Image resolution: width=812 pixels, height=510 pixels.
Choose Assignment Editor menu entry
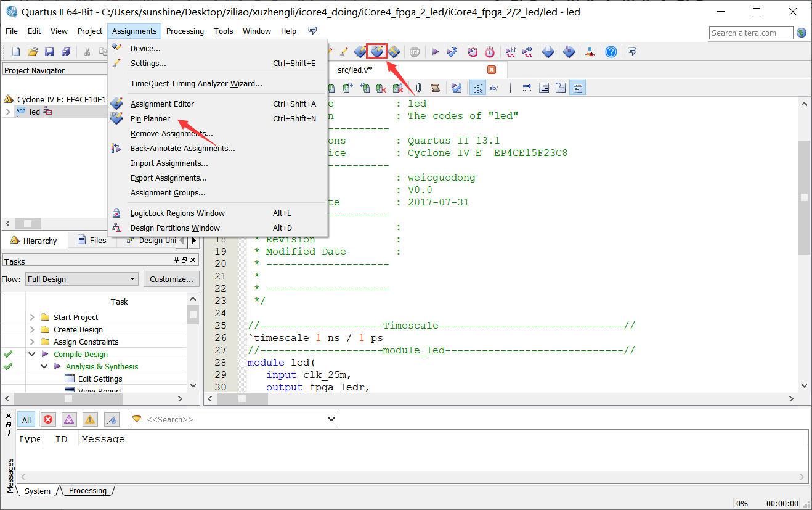[x=161, y=104]
